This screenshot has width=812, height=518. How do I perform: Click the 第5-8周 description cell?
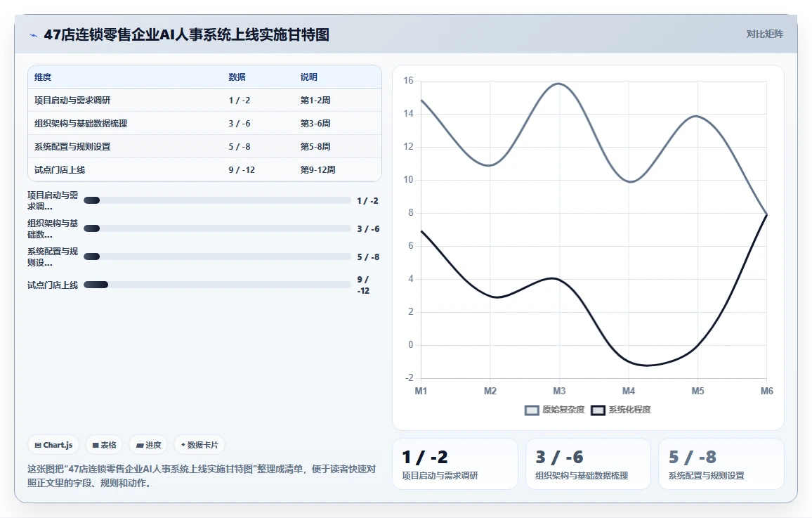click(x=315, y=147)
